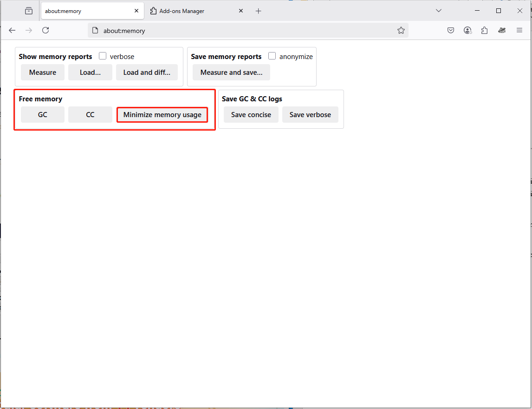Click the Load and diff... button

pyautogui.click(x=147, y=73)
